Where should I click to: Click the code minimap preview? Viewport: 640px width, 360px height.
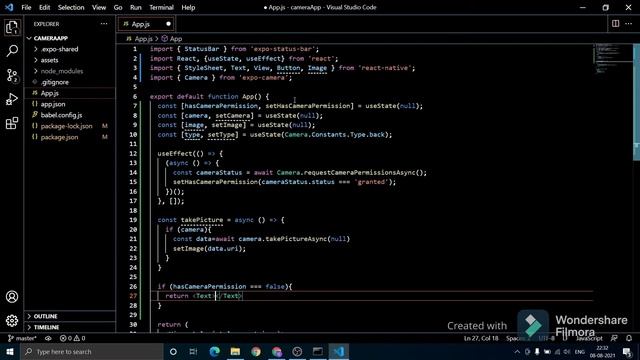[x=612, y=59]
